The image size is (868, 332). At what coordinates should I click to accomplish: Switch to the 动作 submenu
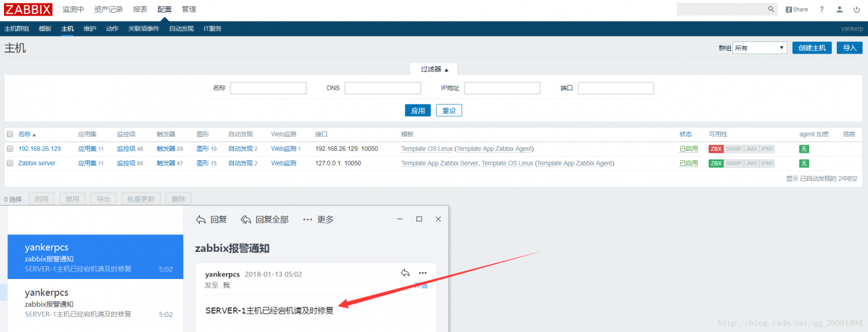[x=113, y=29]
